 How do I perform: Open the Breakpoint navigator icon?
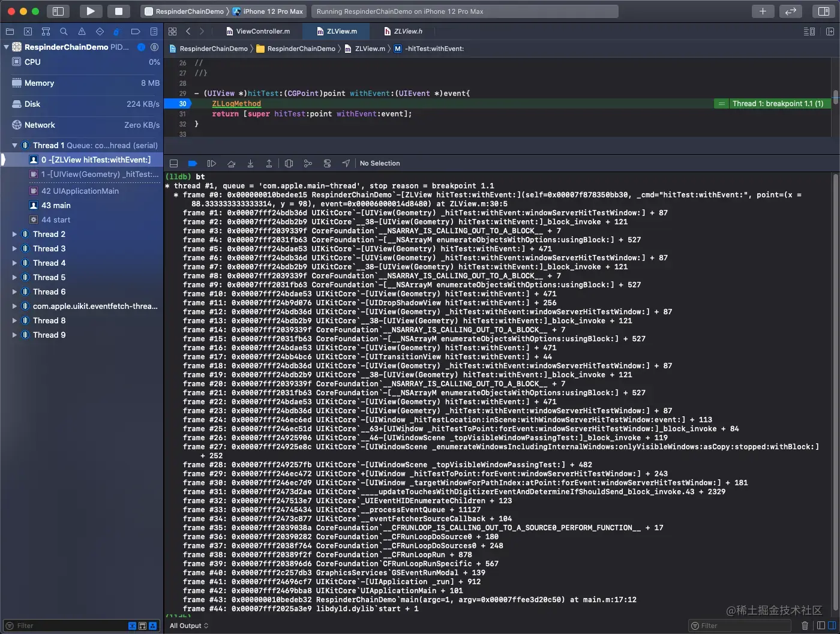(136, 31)
